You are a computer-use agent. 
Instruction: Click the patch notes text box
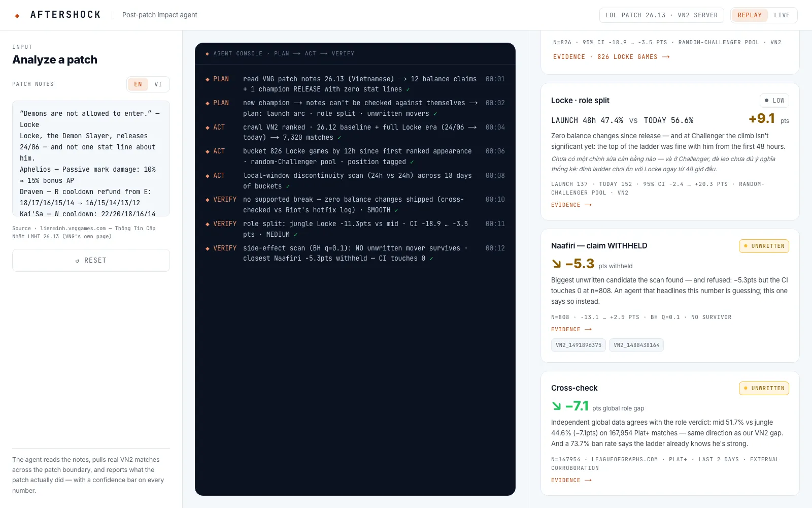[x=91, y=158]
